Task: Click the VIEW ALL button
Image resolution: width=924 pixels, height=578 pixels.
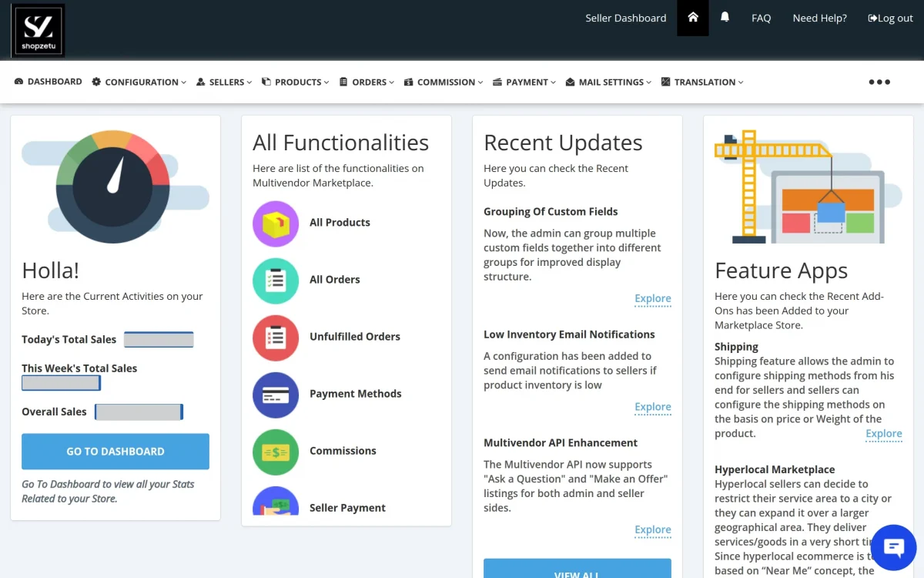Action: [x=577, y=569]
